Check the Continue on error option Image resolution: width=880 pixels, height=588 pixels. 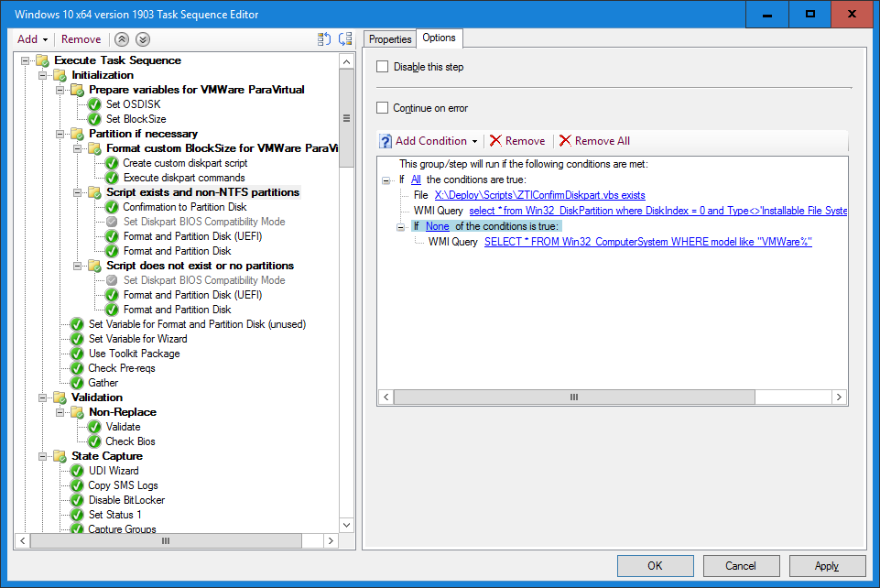382,108
